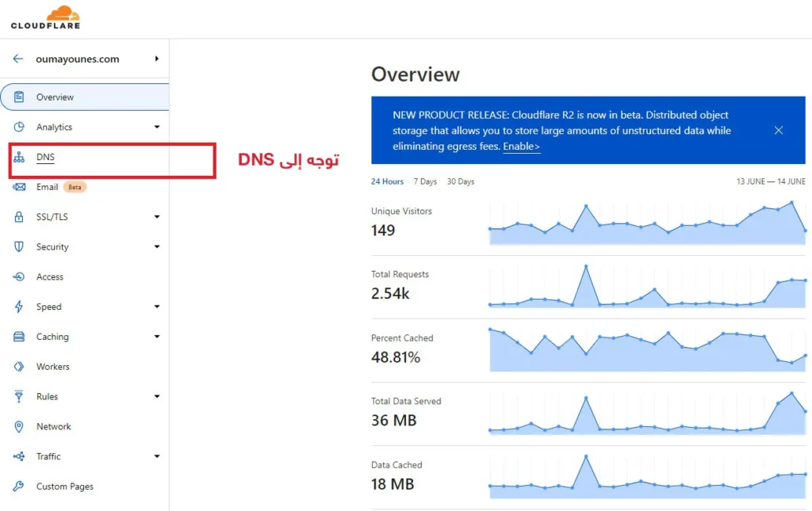This screenshot has height=511, width=812.
Task: Expand the Speed submenu arrow
Action: (157, 307)
